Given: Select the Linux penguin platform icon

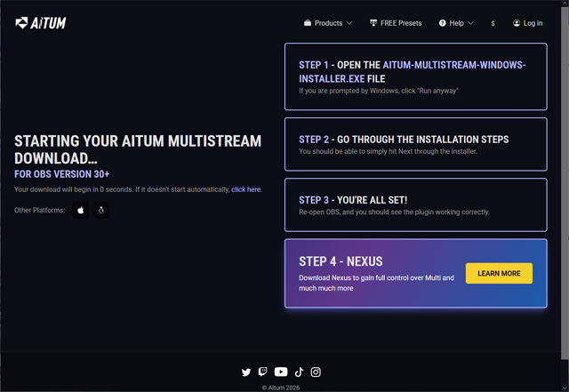Looking at the screenshot, I should pyautogui.click(x=100, y=210).
